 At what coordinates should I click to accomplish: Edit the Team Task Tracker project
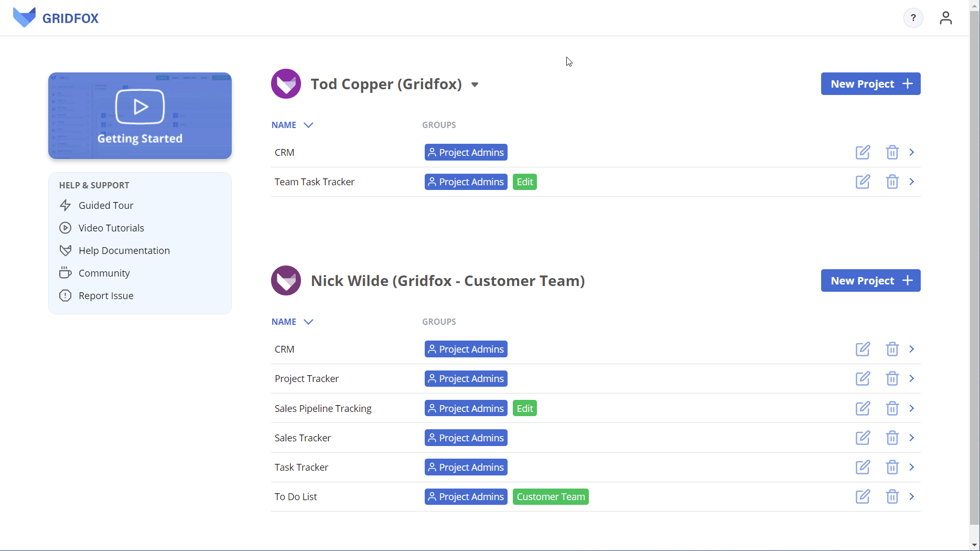coord(863,182)
